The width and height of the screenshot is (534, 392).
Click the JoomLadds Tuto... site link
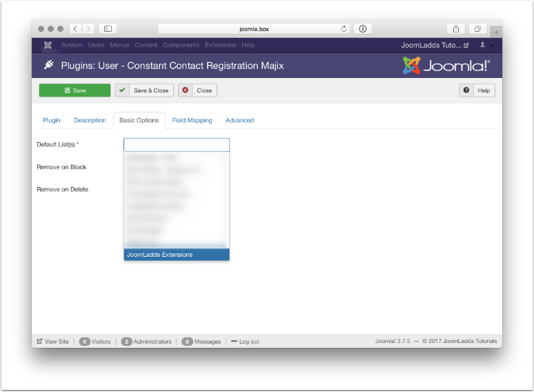[x=435, y=45]
